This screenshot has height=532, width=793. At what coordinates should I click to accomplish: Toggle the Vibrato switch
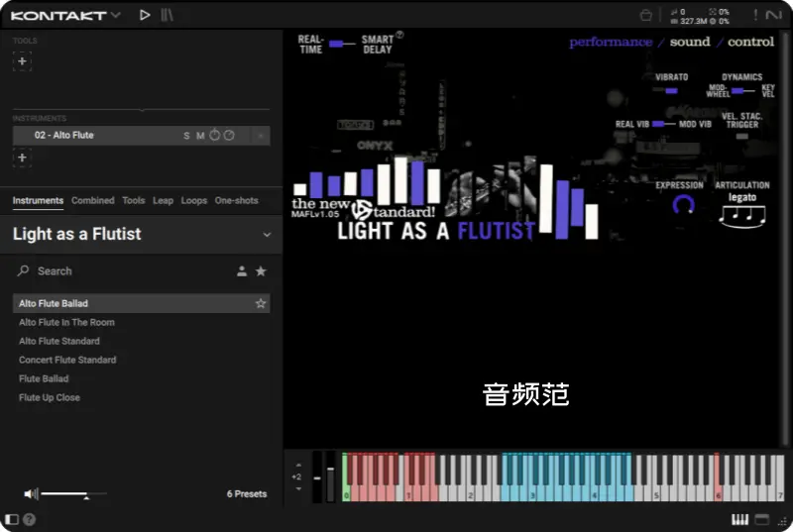pyautogui.click(x=666, y=91)
